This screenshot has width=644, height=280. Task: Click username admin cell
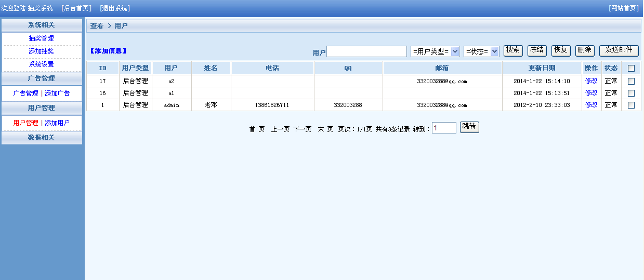[x=172, y=105]
